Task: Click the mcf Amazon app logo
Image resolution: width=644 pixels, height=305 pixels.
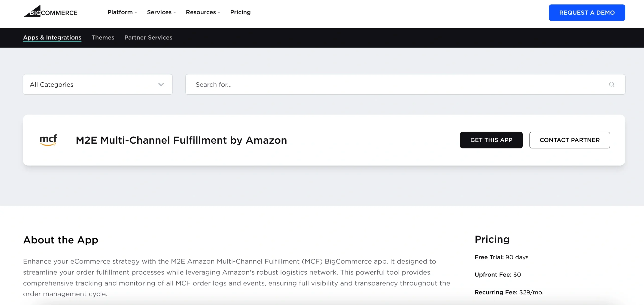Action: tap(49, 140)
